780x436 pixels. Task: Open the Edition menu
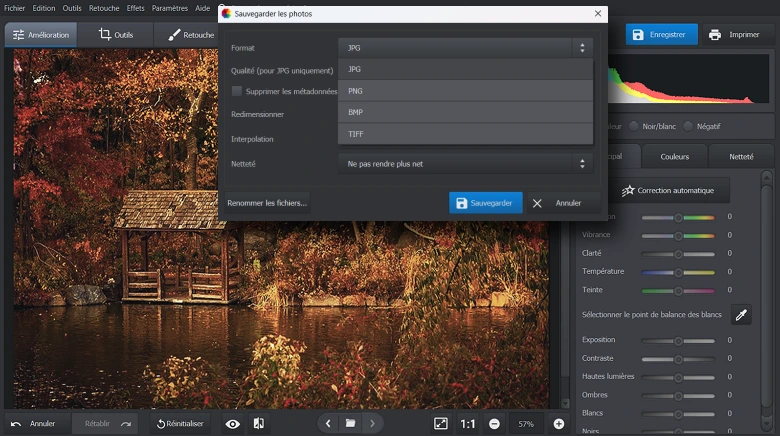[44, 8]
